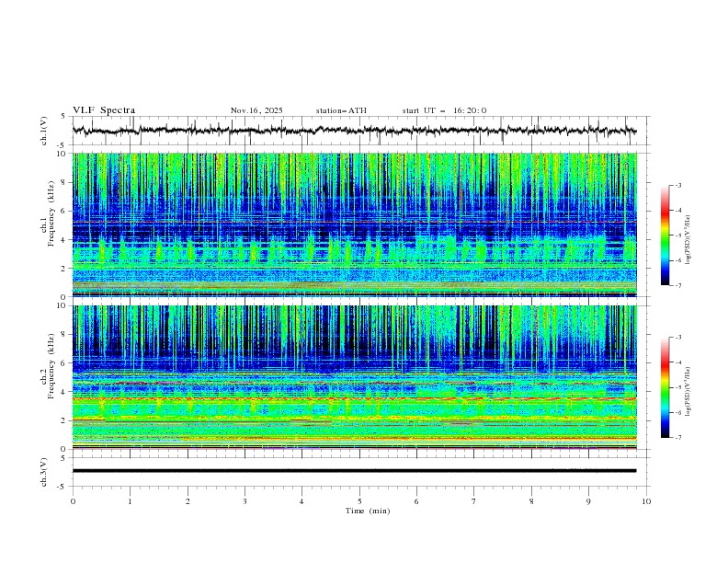This screenshot has height=563, width=728.
Task: Click the ch.1 voltage waveform trace
Action: coord(354,131)
